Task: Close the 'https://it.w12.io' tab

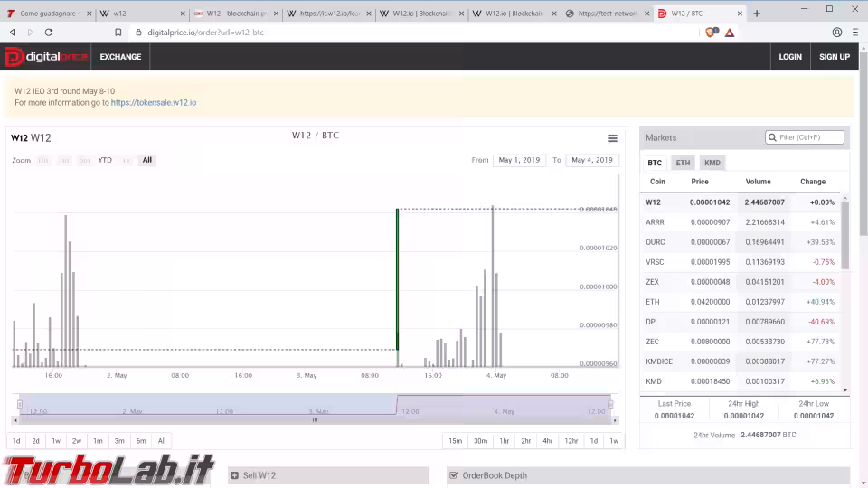Action: 369,14
